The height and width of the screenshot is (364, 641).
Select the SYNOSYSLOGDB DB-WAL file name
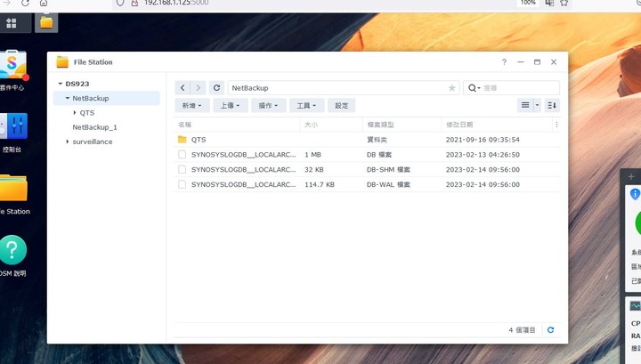click(x=243, y=184)
